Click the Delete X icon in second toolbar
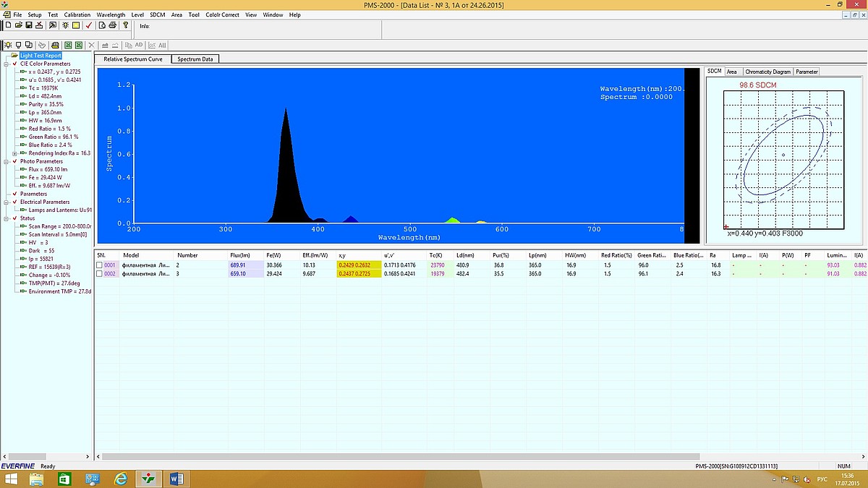The width and height of the screenshot is (868, 488). click(92, 45)
